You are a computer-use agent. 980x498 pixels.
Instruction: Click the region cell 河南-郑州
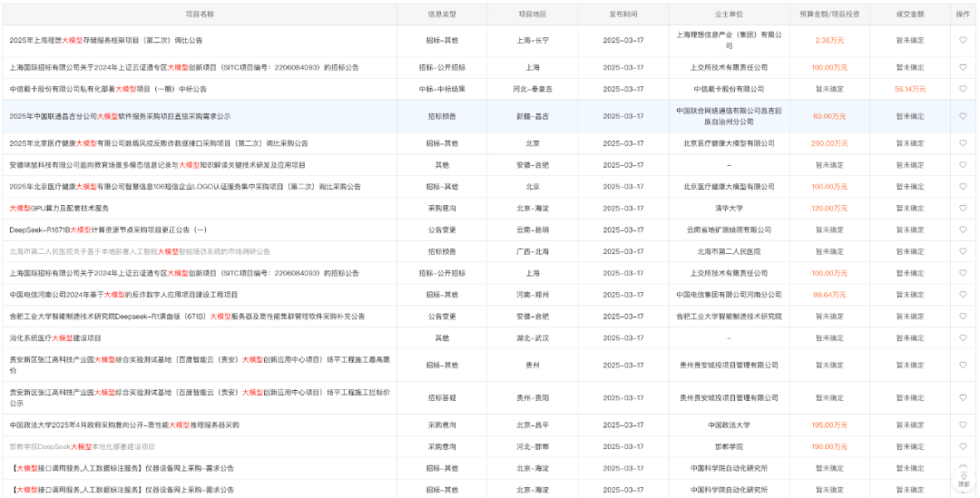point(533,294)
